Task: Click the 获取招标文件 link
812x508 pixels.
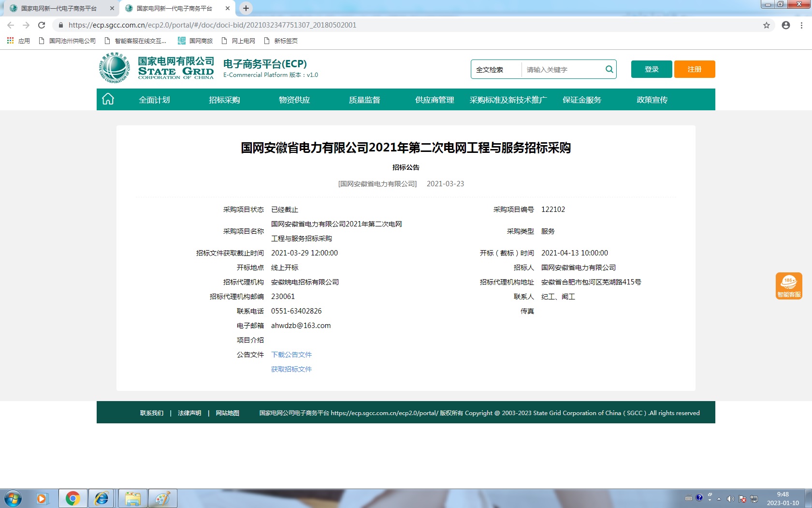Action: (291, 369)
